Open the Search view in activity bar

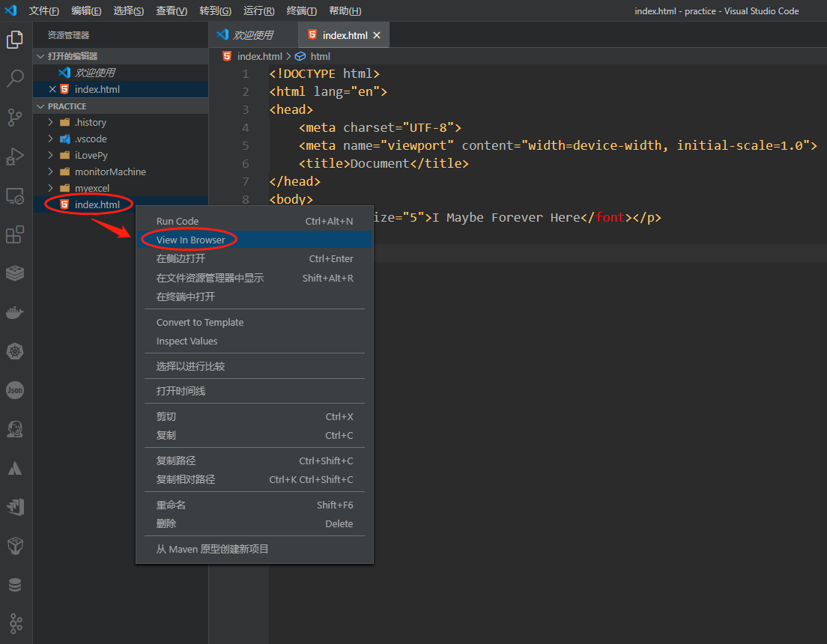[x=15, y=78]
